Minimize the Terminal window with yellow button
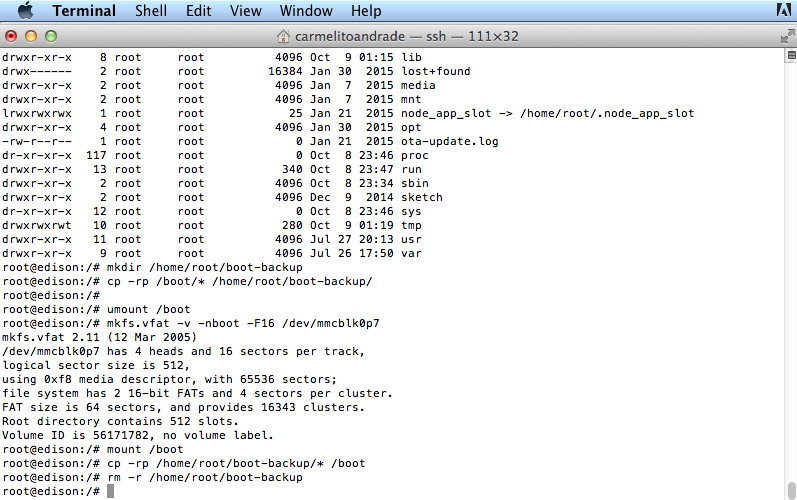The width and height of the screenshot is (797, 500). point(31,35)
